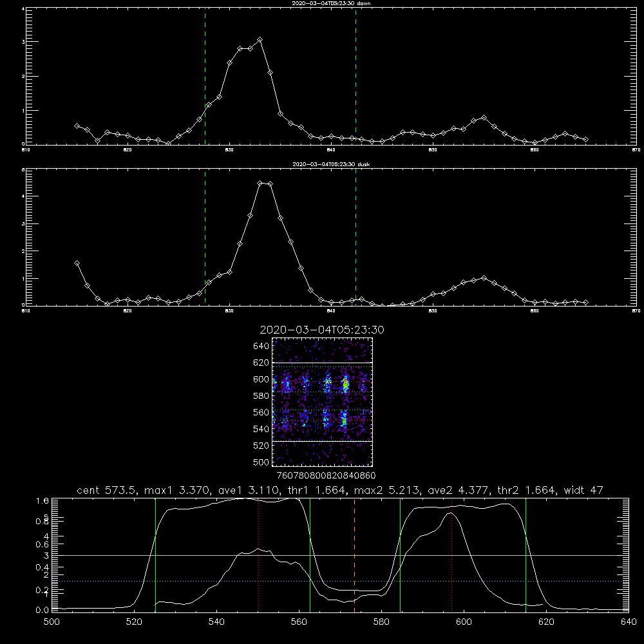644x644 pixels.
Task: Select the first diamond data point in dawn plot
Action: pos(77,126)
